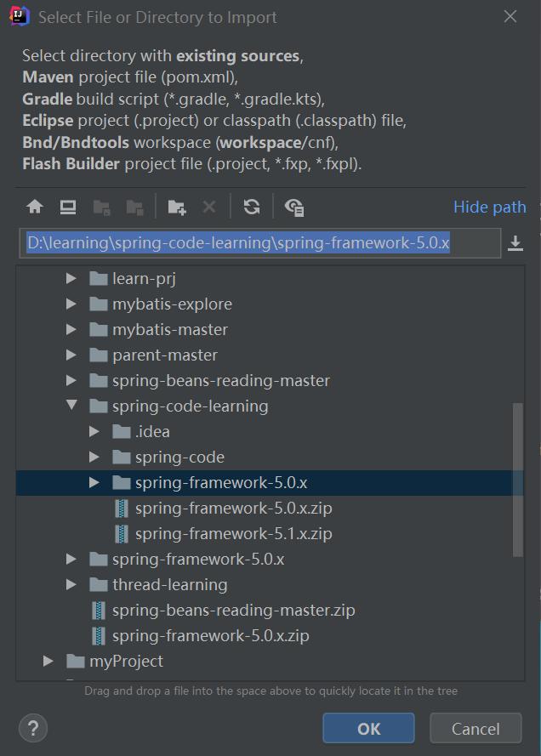Click the New Folder toolbar icon

click(177, 207)
